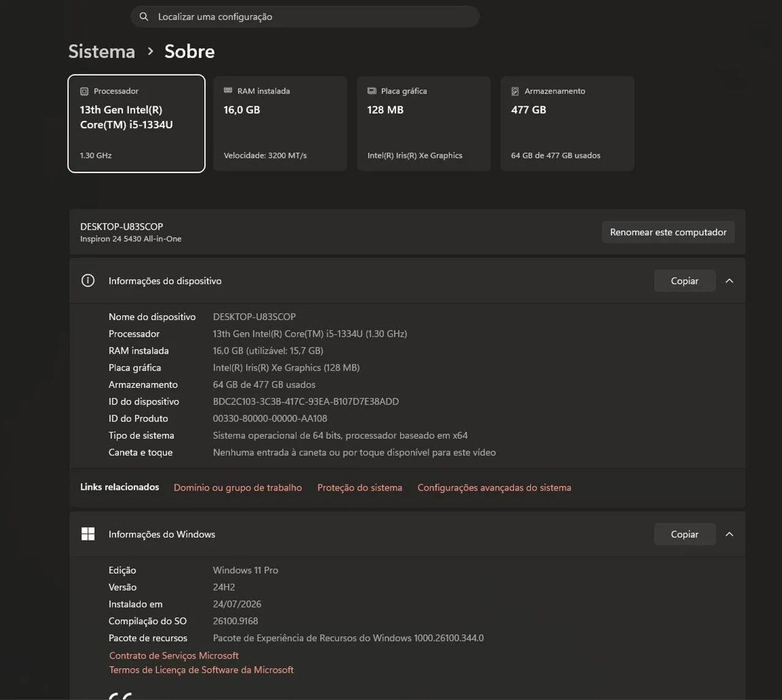
Task: Open Configurações avançadas do sistema link
Action: (x=494, y=487)
